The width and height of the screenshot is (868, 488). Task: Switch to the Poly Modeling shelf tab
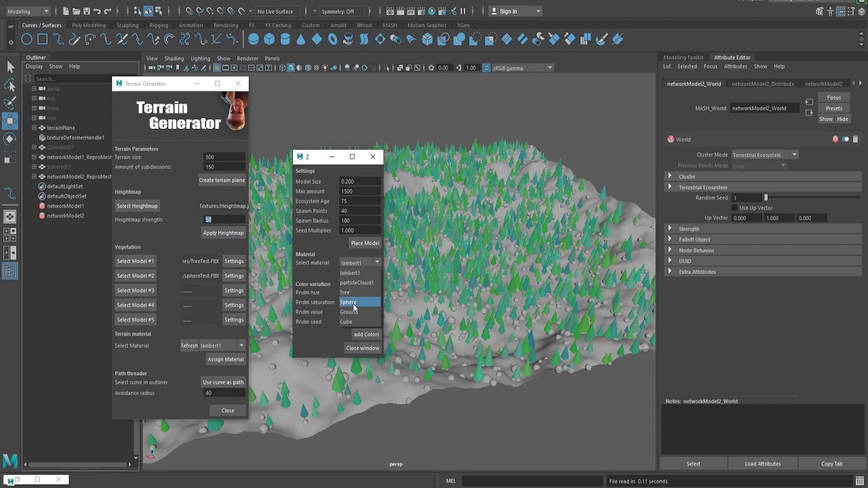click(x=89, y=25)
